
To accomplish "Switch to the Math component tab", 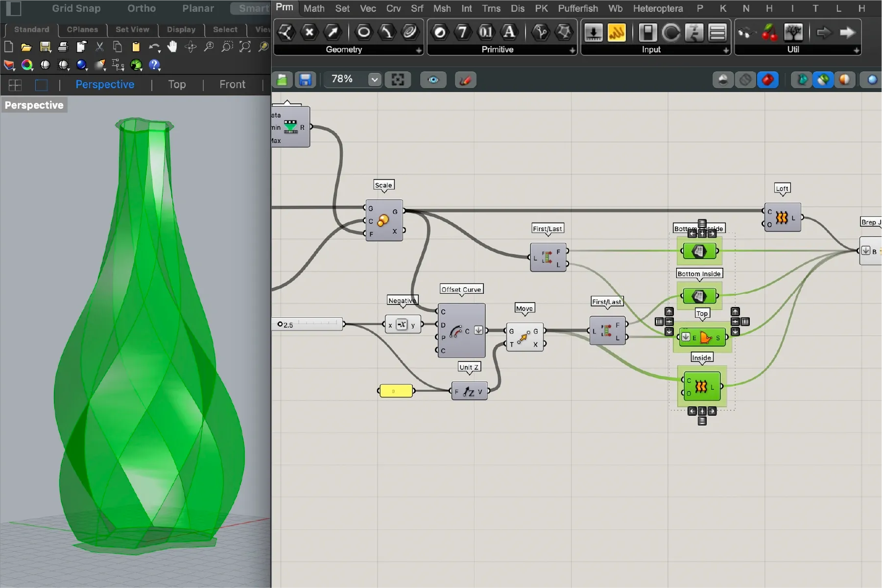I will [314, 8].
